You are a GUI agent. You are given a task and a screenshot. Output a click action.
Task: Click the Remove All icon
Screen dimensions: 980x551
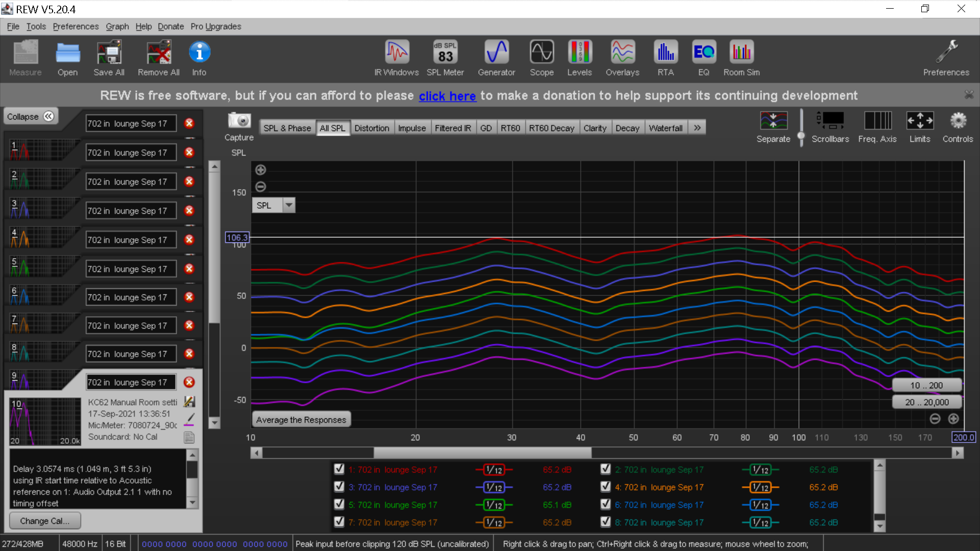coord(159,58)
